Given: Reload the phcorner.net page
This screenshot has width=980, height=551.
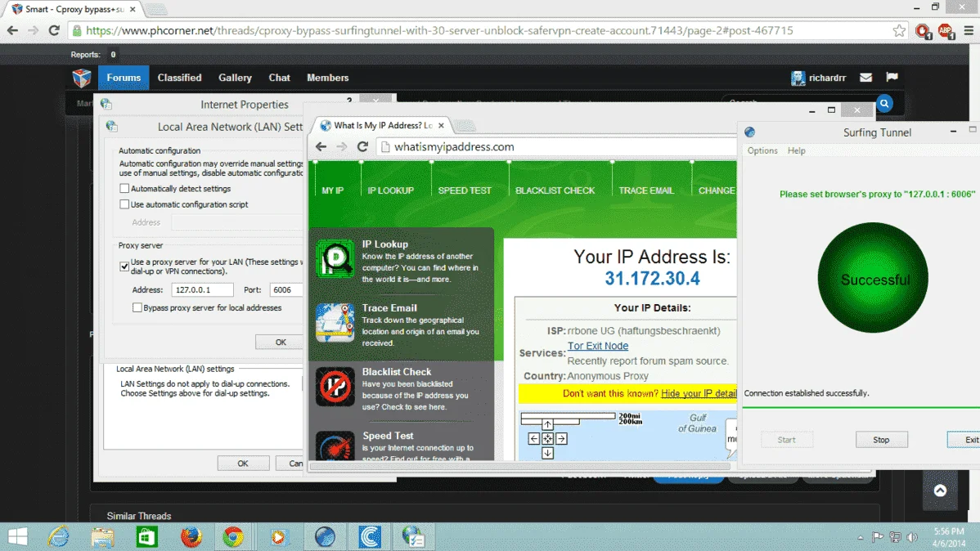Looking at the screenshot, I should (54, 30).
